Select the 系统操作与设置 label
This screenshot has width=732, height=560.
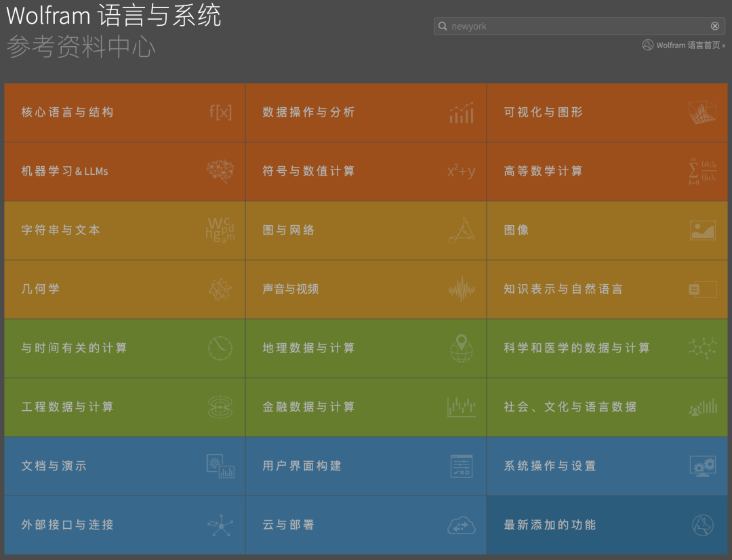tap(550, 466)
